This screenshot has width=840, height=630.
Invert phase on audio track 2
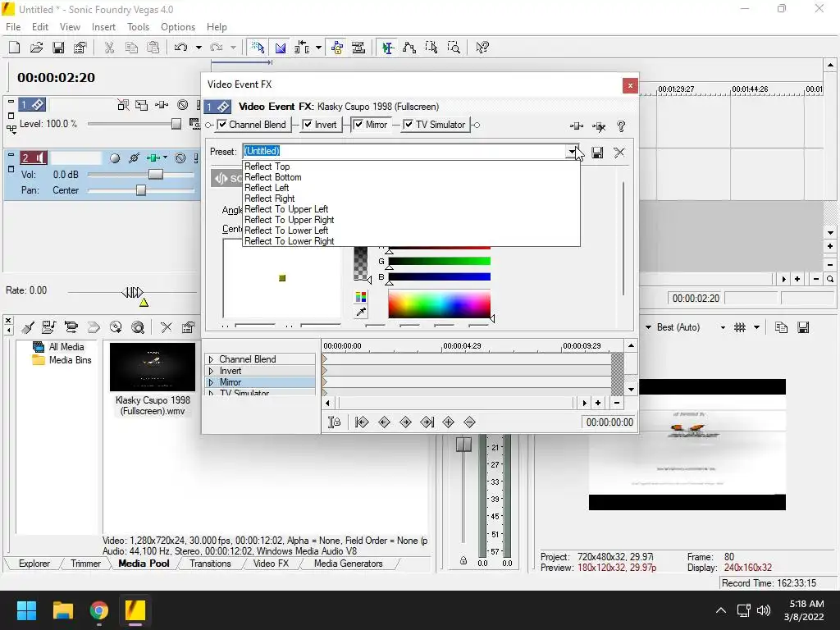pos(134,158)
